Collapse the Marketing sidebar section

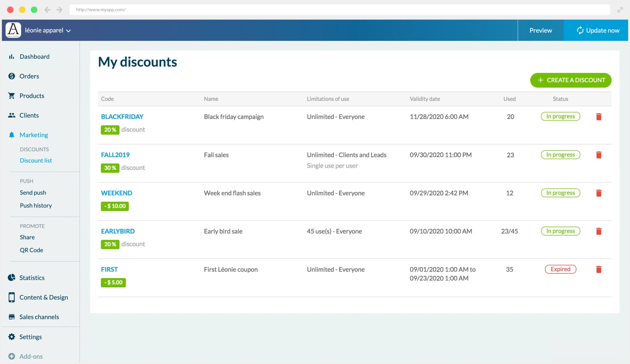pos(34,135)
